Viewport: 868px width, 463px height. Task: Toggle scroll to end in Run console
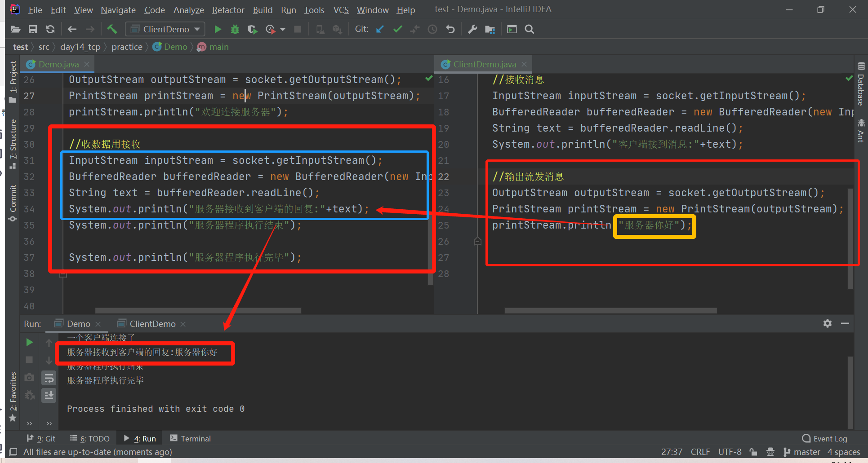coord(49,395)
